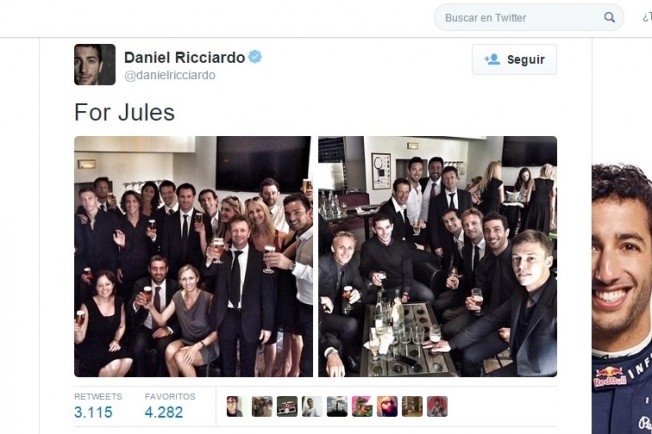652x434 pixels.
Task: Click the seventh liker avatar with sunglasses
Action: pos(387,407)
